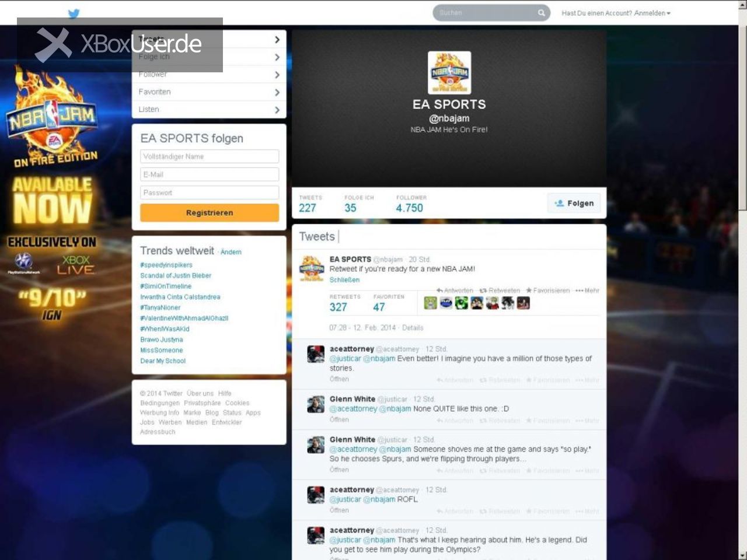The image size is (747, 560).
Task: Expand the Tweets row chevron in sidebar
Action: point(277,40)
